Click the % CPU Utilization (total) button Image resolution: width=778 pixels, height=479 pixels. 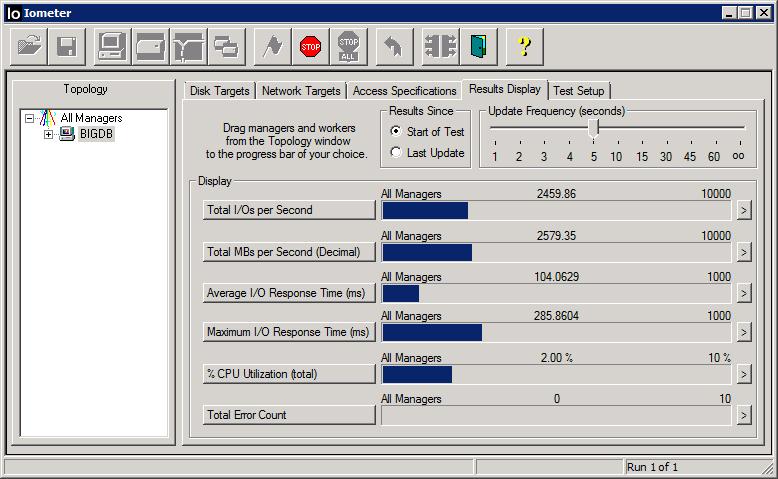coord(289,374)
